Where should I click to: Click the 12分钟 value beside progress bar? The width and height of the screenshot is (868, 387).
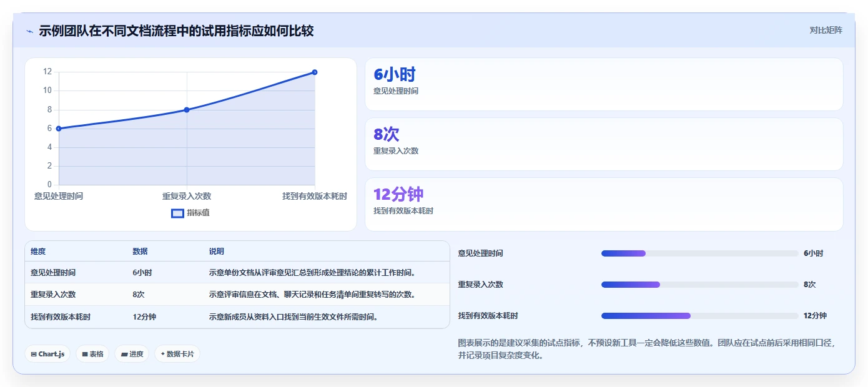pyautogui.click(x=816, y=316)
